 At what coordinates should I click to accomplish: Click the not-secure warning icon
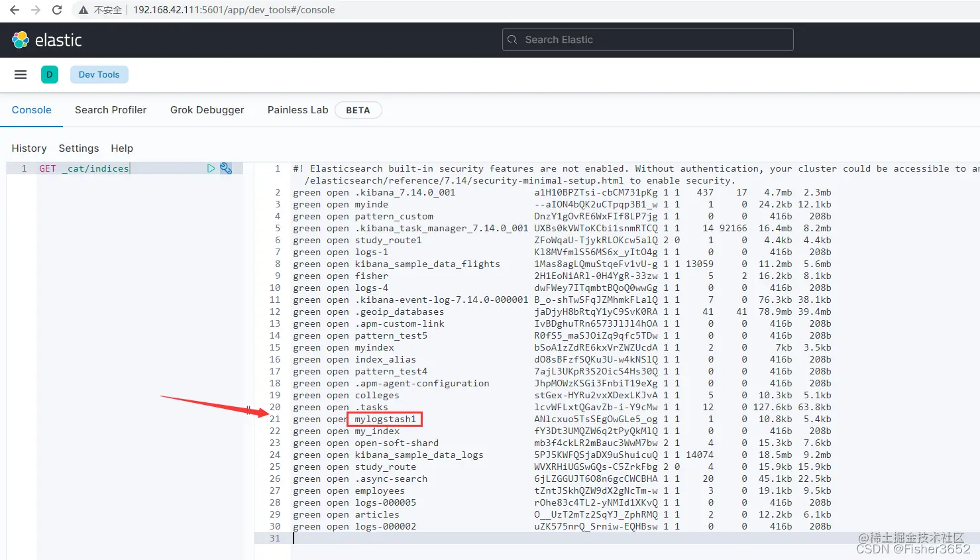point(83,10)
